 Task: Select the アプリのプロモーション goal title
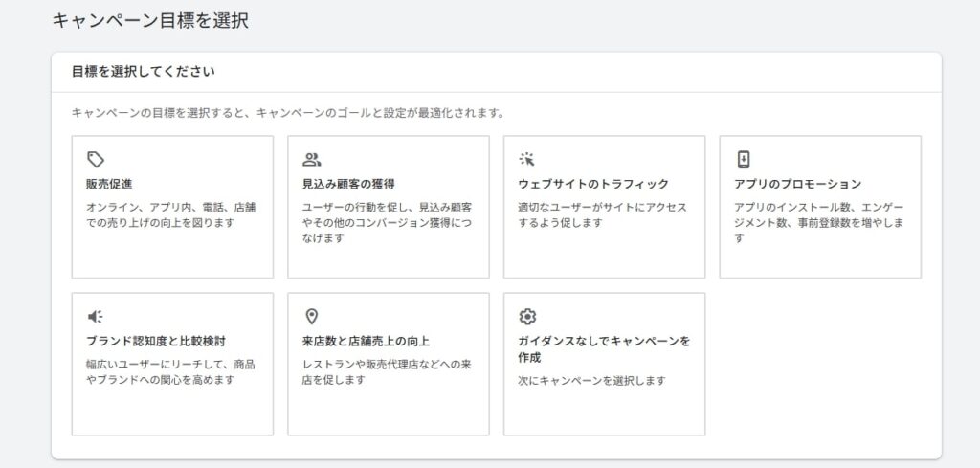tap(797, 184)
